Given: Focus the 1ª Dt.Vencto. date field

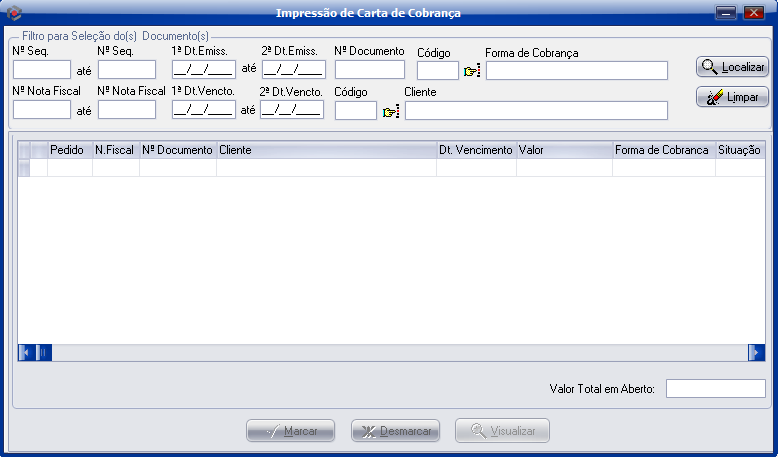Looking at the screenshot, I should coord(204,110).
